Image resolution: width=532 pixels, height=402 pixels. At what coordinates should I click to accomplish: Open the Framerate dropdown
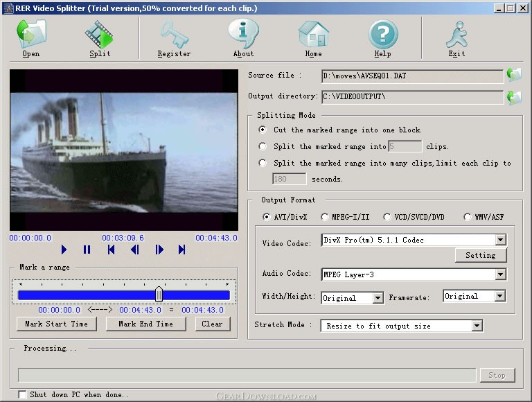(x=499, y=296)
